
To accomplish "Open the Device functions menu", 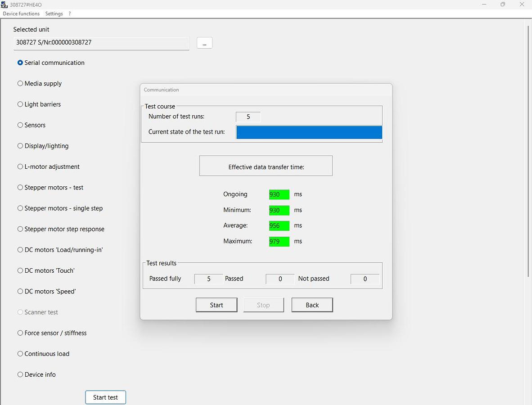I will tap(21, 13).
